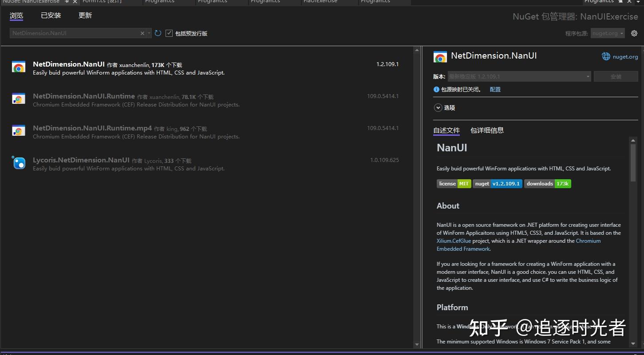Click the readme scrollbar up arrow
Viewport: 644px width, 355px height.
coord(633,141)
